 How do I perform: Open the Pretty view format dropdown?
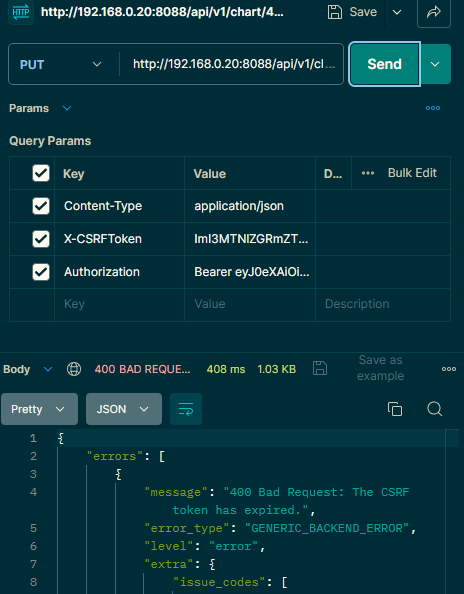click(39, 409)
